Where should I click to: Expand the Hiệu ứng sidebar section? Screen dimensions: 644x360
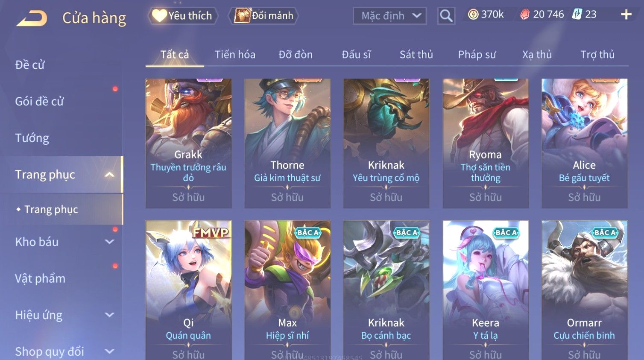(x=109, y=315)
